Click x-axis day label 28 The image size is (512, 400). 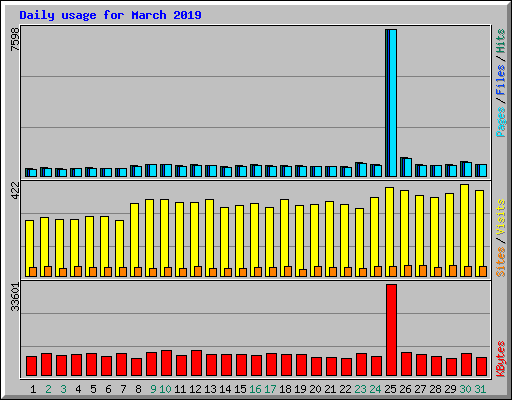(x=435, y=389)
